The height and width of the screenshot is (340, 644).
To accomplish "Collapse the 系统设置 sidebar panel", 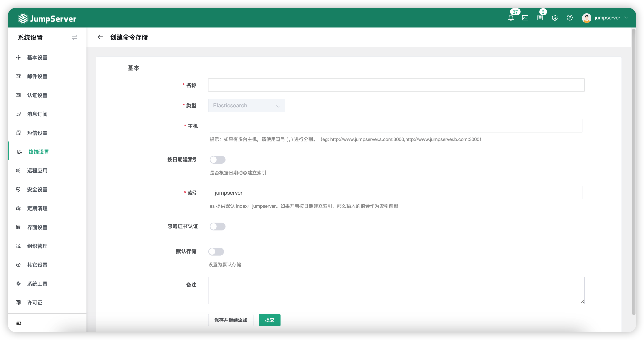I will coord(74,37).
